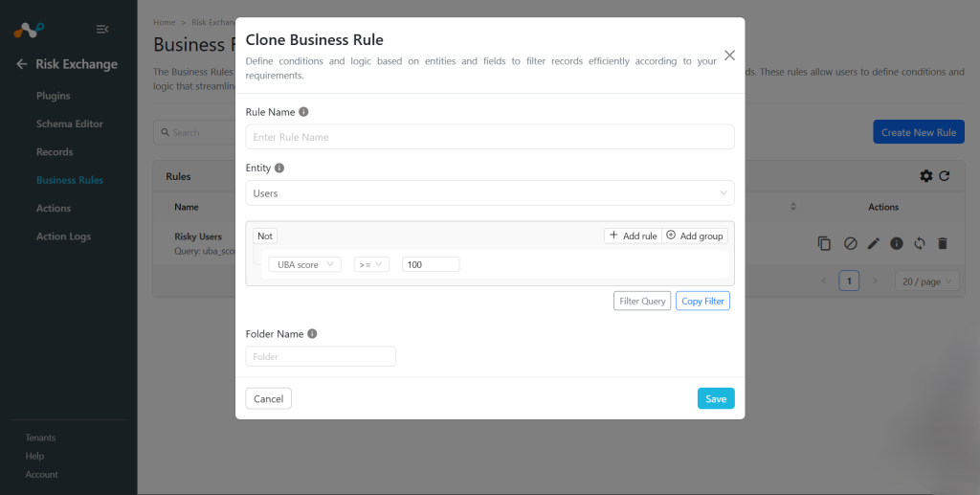This screenshot has width=980, height=495.
Task: Click the Save button
Action: point(716,398)
